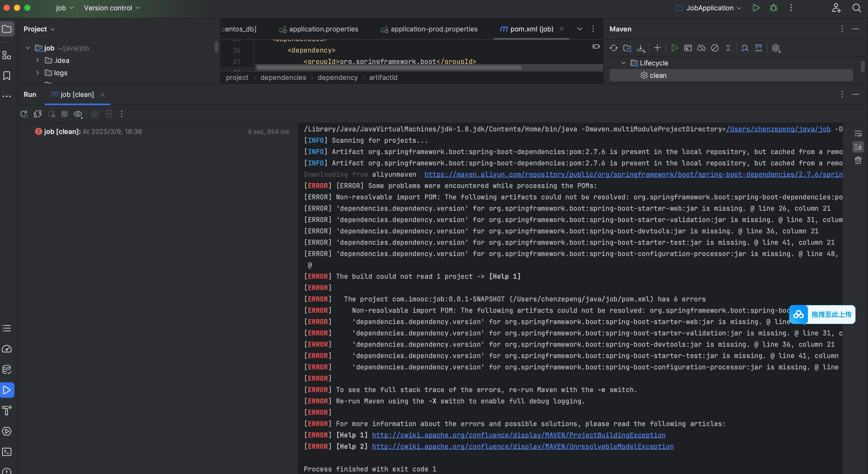Open Search Everywhere magnifier
868x474 pixels.
857,8
